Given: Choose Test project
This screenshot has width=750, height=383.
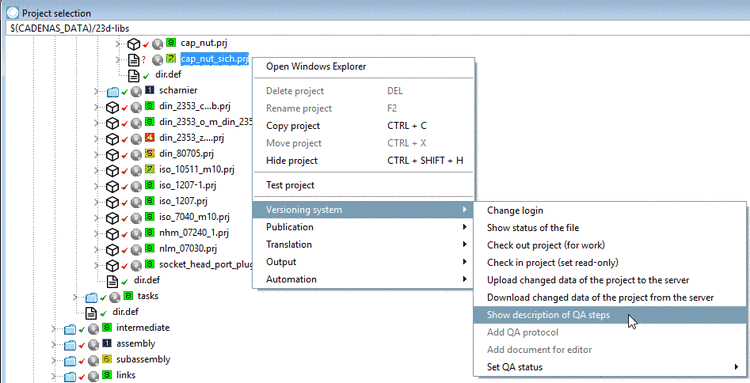Looking at the screenshot, I should [x=363, y=185].
